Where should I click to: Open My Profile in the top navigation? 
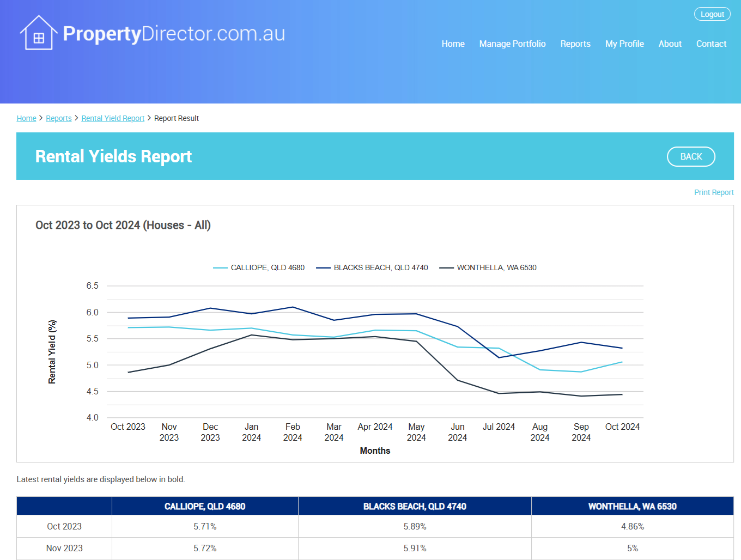[x=624, y=44]
